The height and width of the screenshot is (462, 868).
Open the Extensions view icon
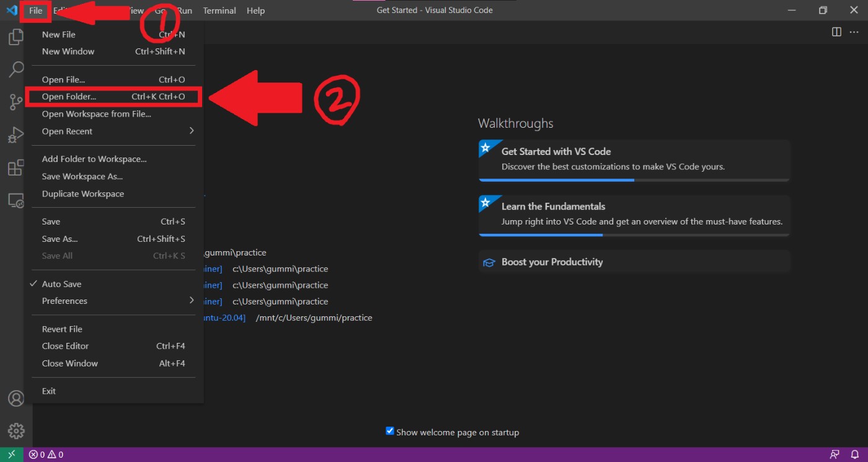(16, 168)
